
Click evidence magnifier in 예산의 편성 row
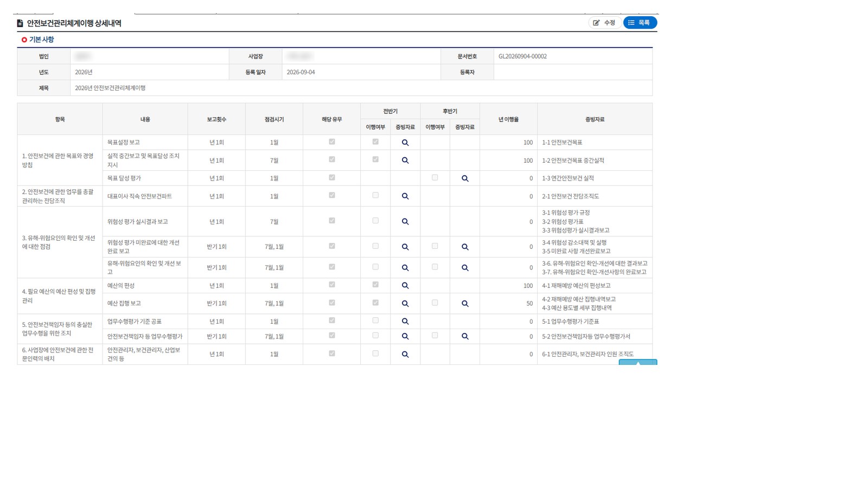tap(405, 286)
